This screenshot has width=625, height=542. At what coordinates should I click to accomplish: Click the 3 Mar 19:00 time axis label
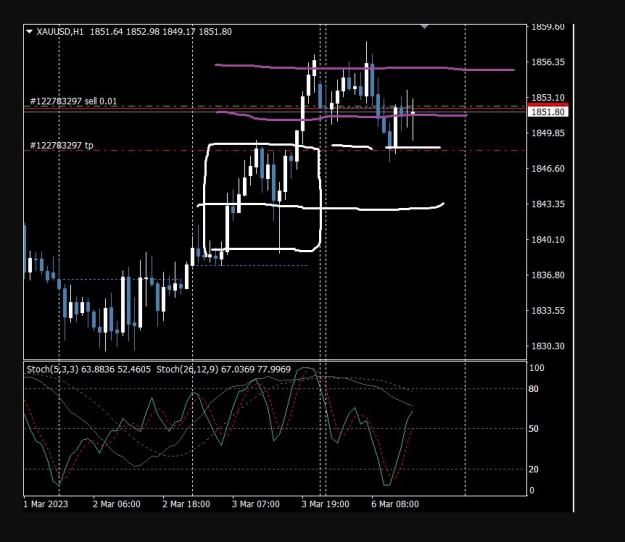click(325, 504)
